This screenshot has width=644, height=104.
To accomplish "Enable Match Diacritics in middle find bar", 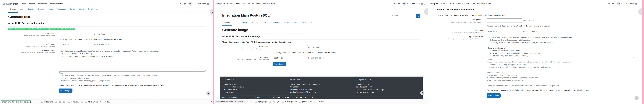I will [x=283, y=101].
